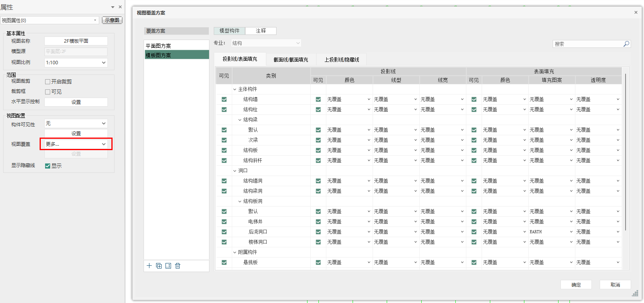Click the 示意图 button
The image size is (644, 303).
(112, 20)
